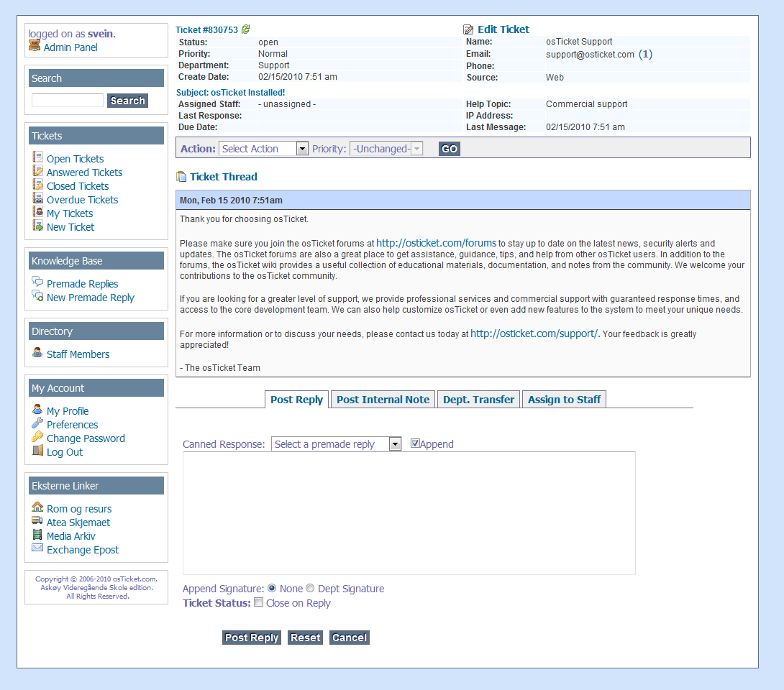The width and height of the screenshot is (784, 690).
Task: Switch to the Dept. Transfer tab
Action: click(478, 400)
